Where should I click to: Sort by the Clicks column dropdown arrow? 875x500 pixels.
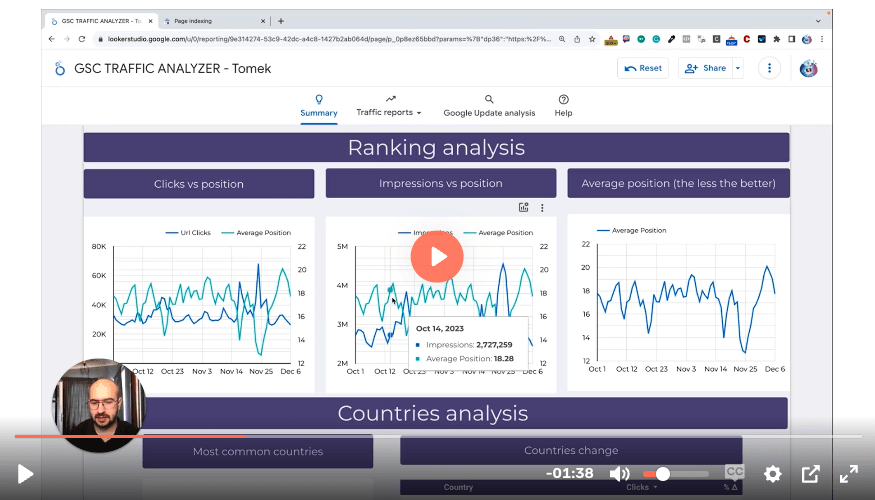click(x=655, y=487)
